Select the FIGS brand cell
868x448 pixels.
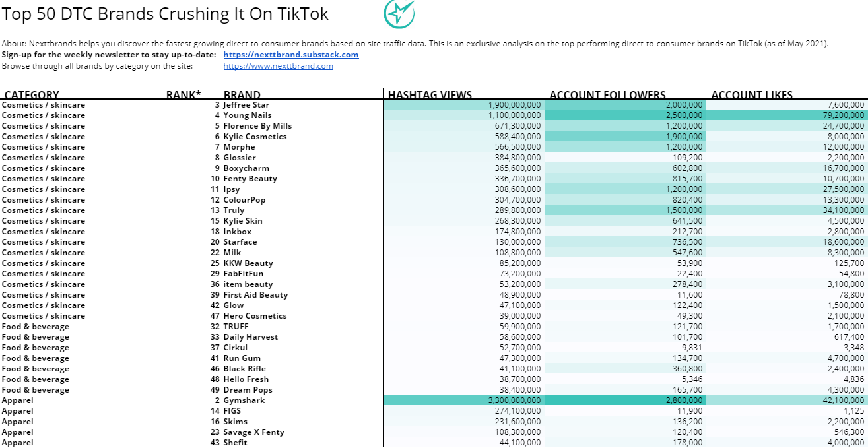(233, 411)
